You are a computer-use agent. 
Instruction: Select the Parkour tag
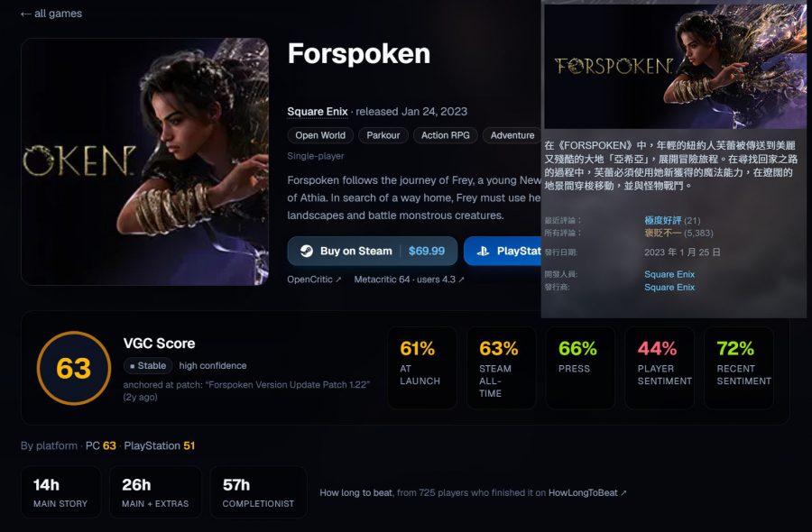click(x=383, y=135)
